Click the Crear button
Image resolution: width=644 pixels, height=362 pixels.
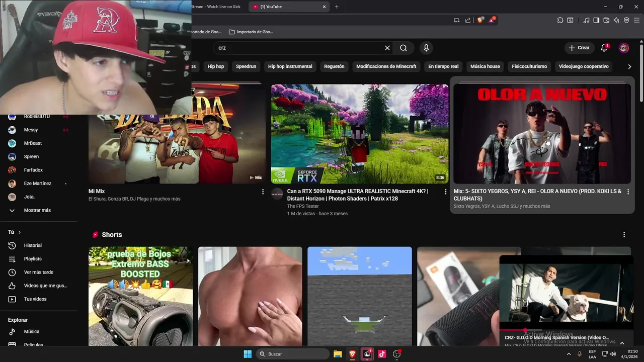click(579, 48)
